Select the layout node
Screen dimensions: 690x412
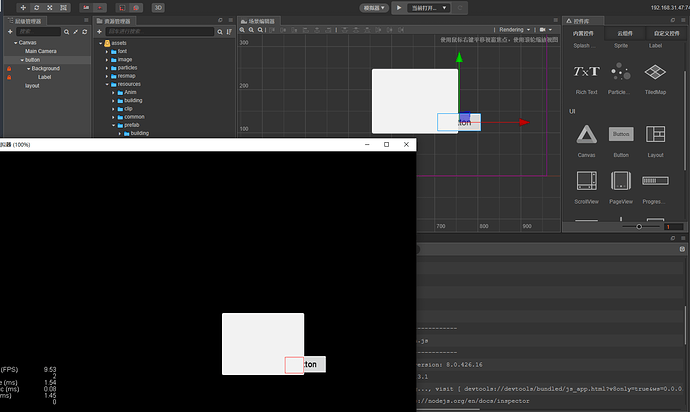tap(32, 86)
